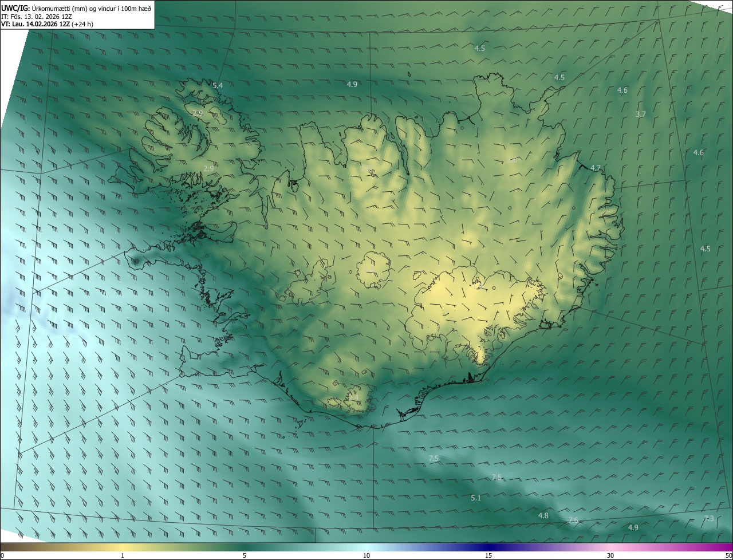Click the 4.9 label between 7.6 and 7.3

[x=633, y=527]
